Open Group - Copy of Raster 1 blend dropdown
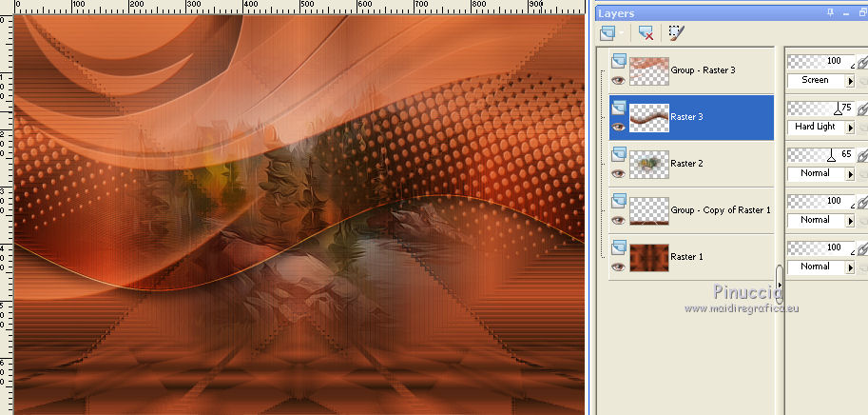The image size is (868, 415). point(850,221)
